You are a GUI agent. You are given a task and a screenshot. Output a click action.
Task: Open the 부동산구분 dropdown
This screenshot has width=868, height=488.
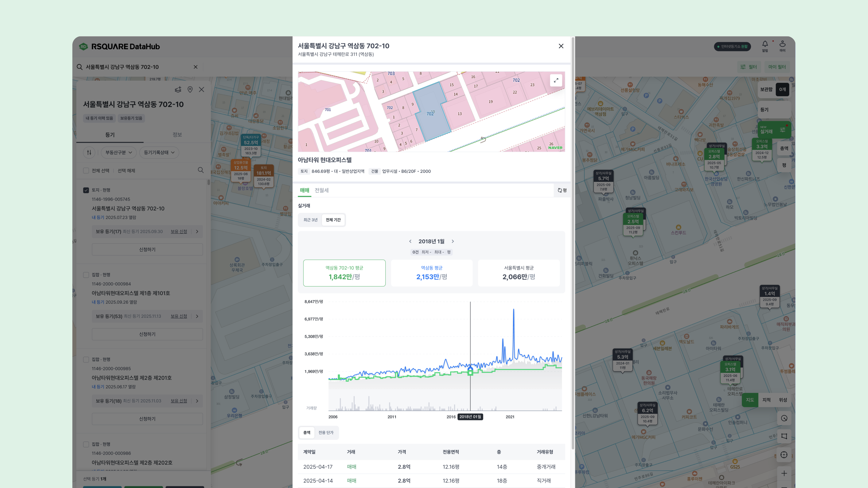tap(119, 152)
